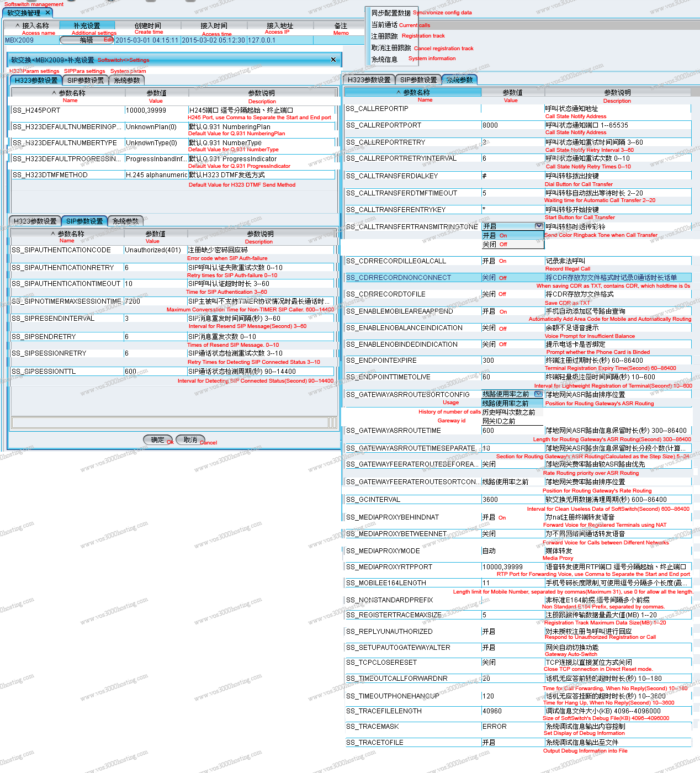Image resolution: width=700 pixels, height=773 pixels.
Task: Choose 同步配置数据 from the context menu
Action: 391,13
